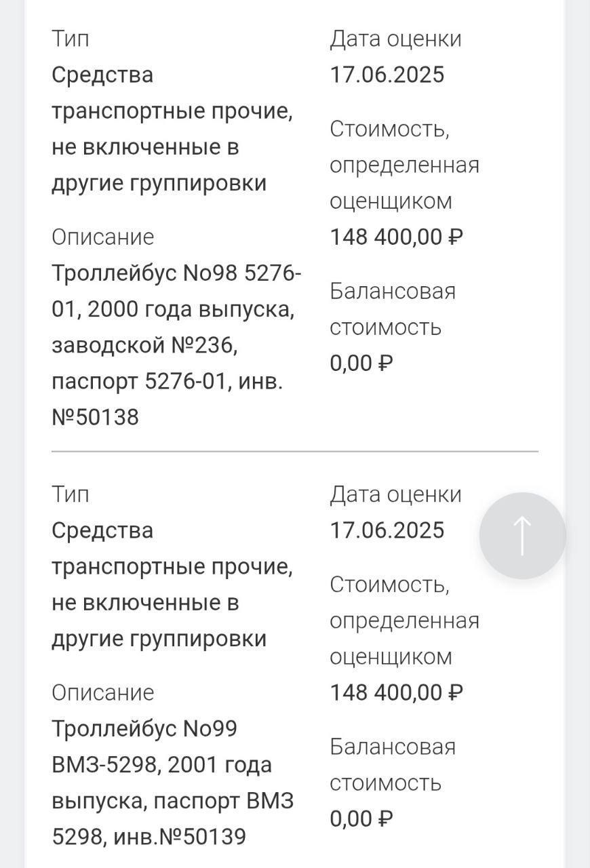Click the divider line between entries
Screen dimensions: 590x868
(x=294, y=451)
